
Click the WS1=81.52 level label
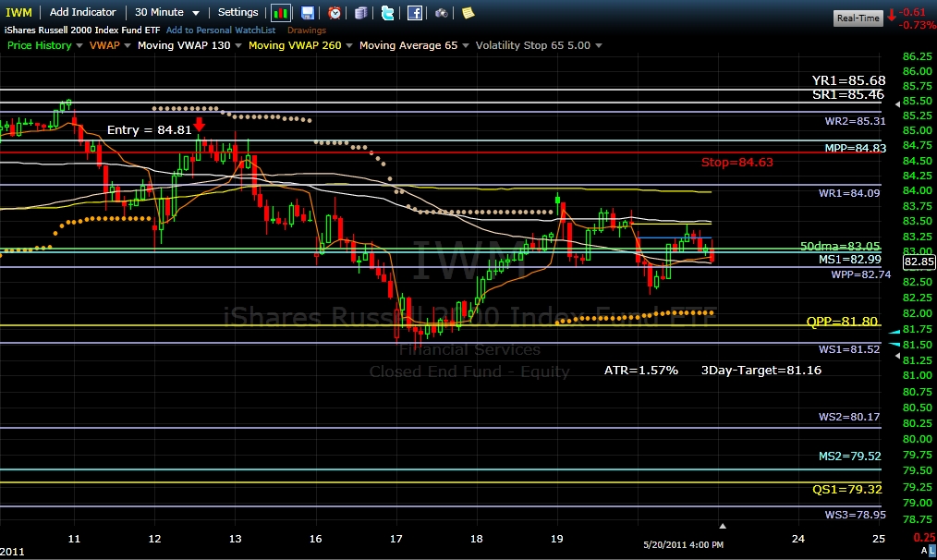click(x=849, y=349)
